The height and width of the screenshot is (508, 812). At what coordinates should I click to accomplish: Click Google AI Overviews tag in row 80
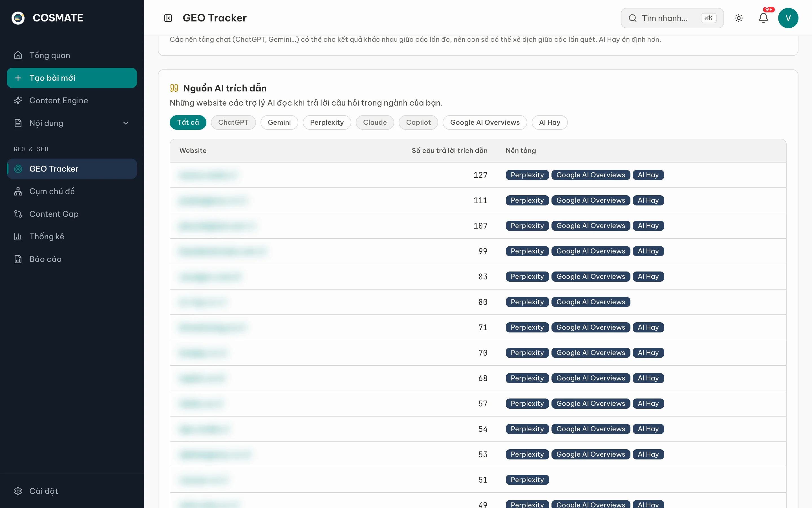click(x=591, y=302)
